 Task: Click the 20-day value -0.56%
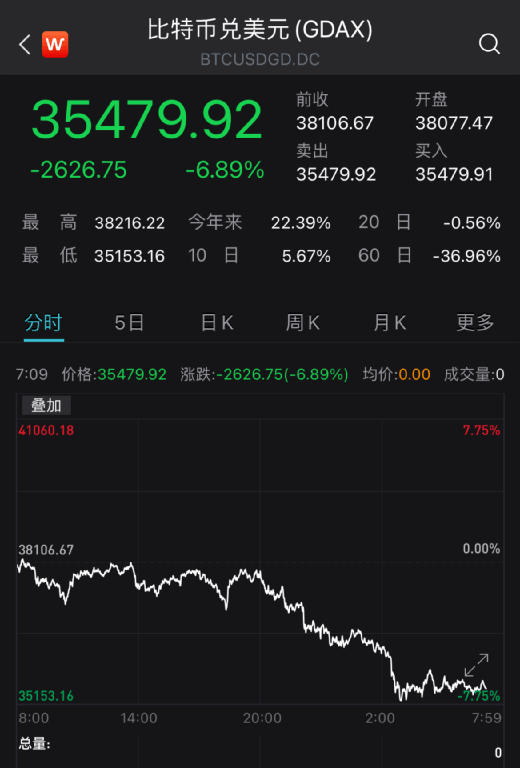pyautogui.click(x=472, y=223)
